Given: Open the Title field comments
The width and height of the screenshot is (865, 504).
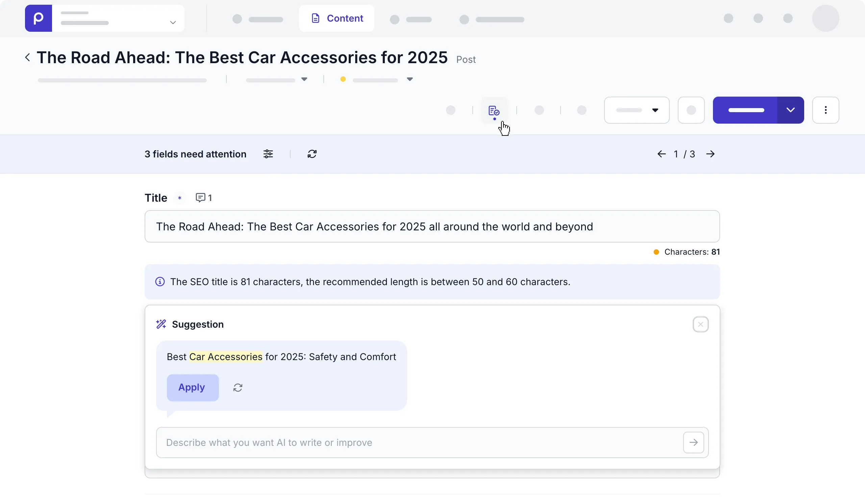Looking at the screenshot, I should (x=203, y=198).
